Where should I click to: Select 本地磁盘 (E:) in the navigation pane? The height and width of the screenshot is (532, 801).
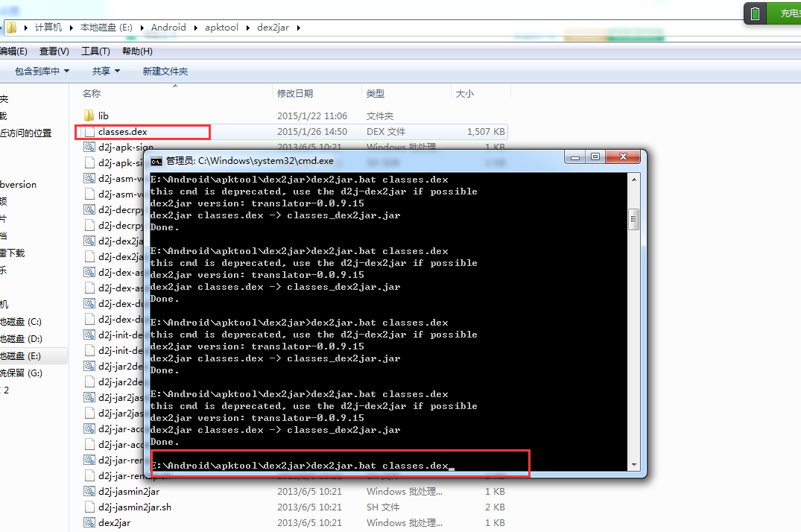pyautogui.click(x=21, y=356)
